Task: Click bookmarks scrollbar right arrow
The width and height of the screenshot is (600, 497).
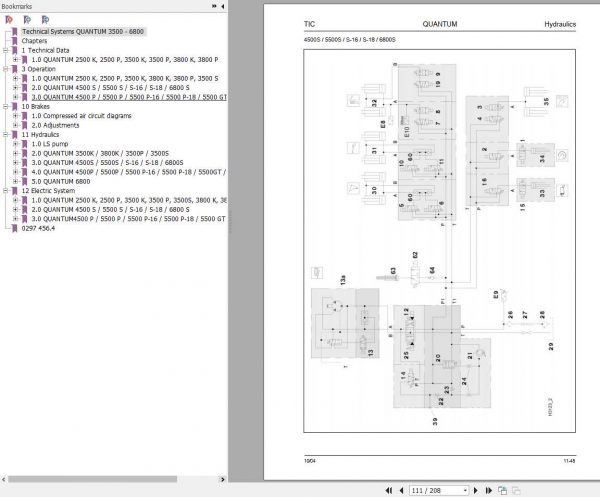Action: tap(223, 479)
